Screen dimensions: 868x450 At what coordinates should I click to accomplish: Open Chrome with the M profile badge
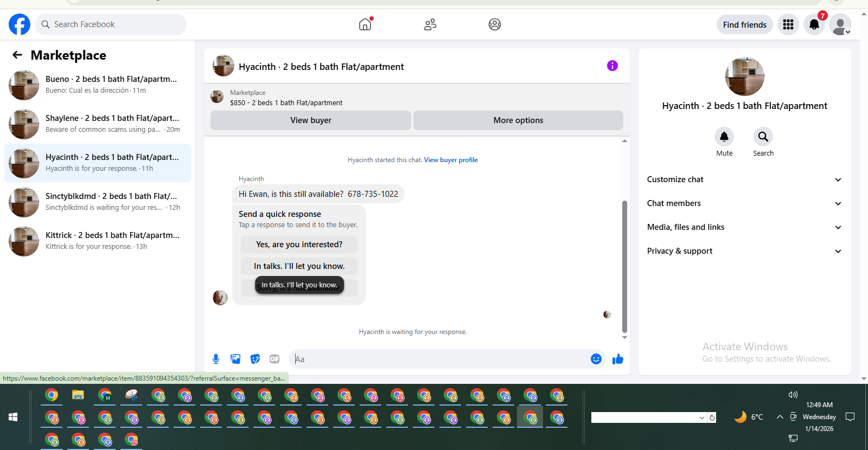(x=105, y=395)
